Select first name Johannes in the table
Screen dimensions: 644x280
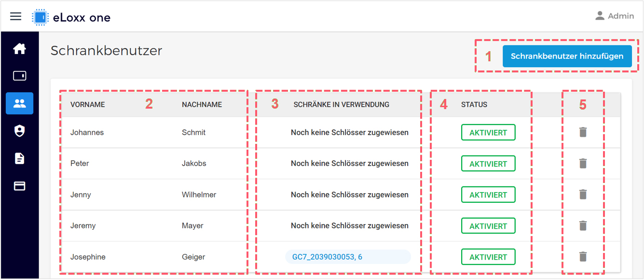[87, 132]
